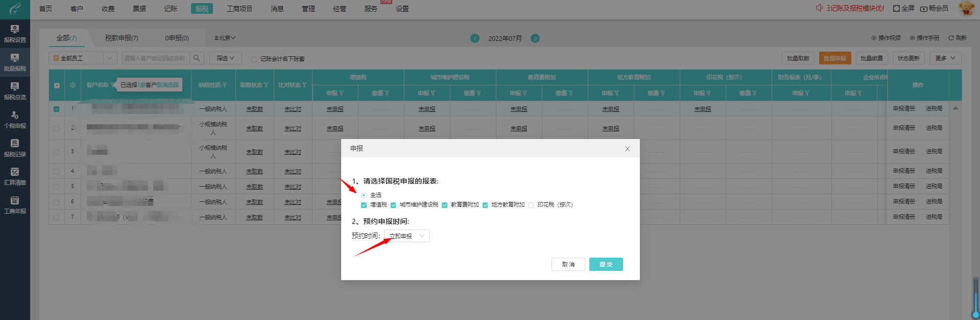The image size is (980, 320).
Task: Go to 个税申报 in the sidebar
Action: 15,120
